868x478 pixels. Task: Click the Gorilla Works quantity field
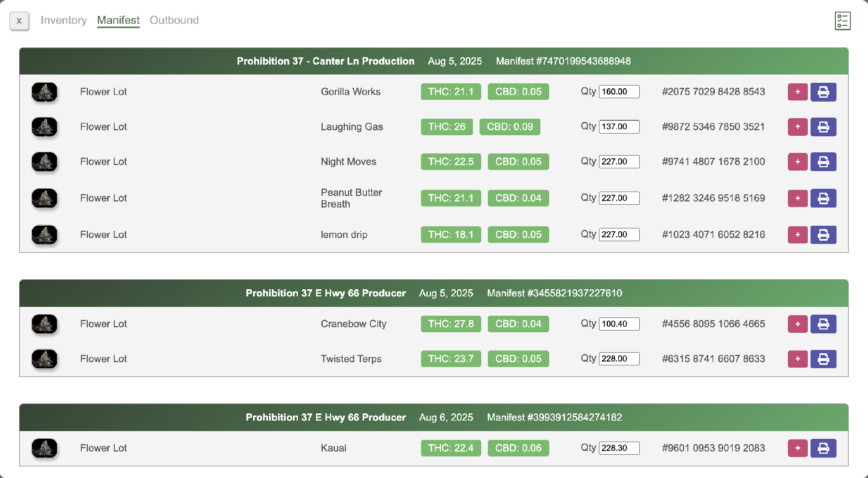619,92
